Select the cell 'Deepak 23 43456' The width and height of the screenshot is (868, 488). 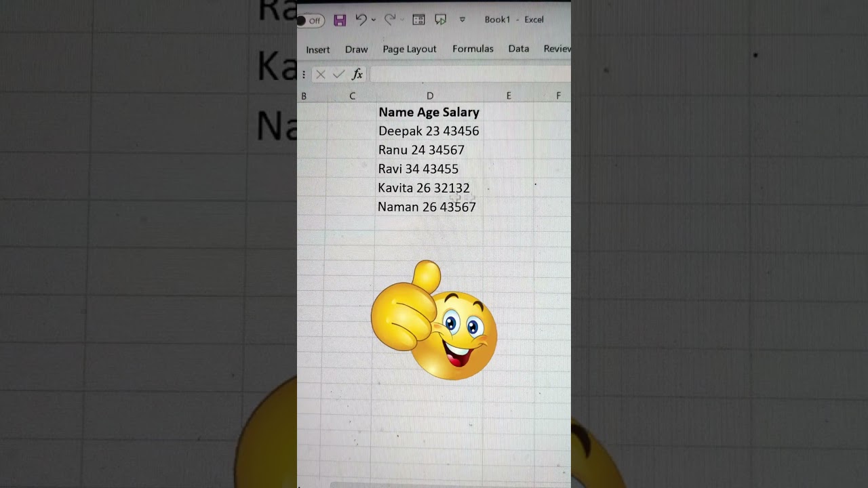click(x=429, y=131)
